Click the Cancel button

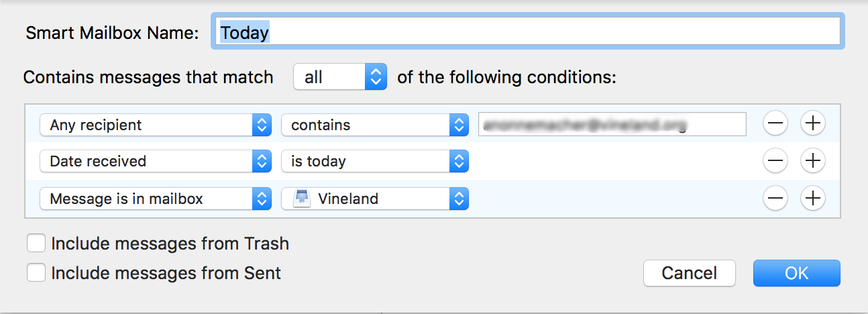689,273
